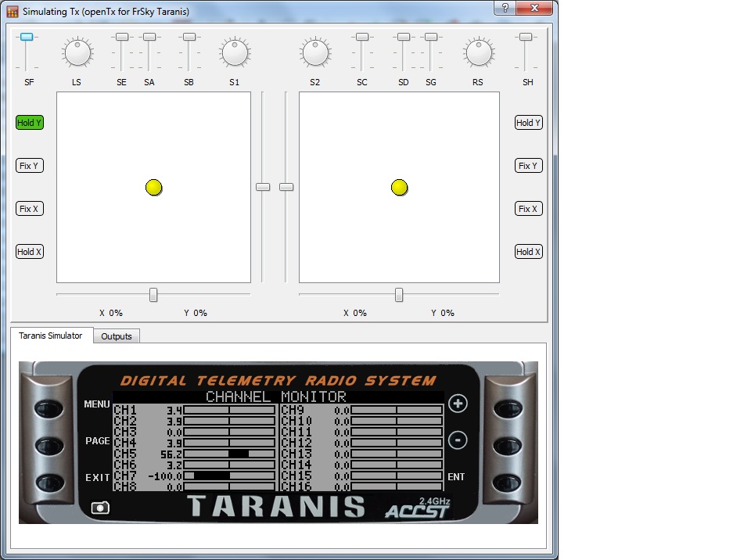The height and width of the screenshot is (560, 751).
Task: Click the yellow ball in the left stick pad
Action: coord(154,187)
